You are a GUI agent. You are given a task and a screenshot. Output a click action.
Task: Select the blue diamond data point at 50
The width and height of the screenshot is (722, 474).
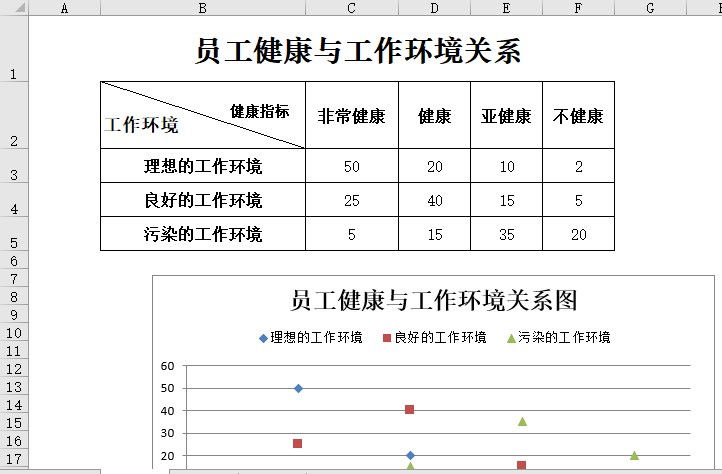298,388
